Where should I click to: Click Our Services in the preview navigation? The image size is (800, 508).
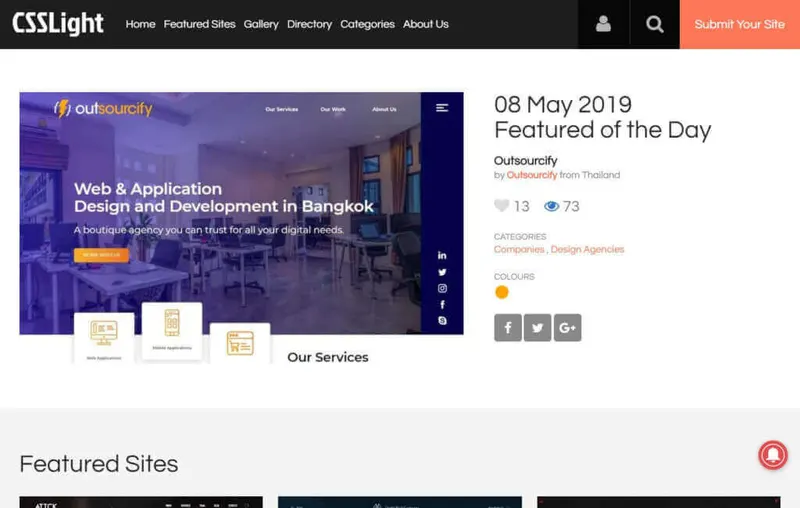(x=282, y=109)
